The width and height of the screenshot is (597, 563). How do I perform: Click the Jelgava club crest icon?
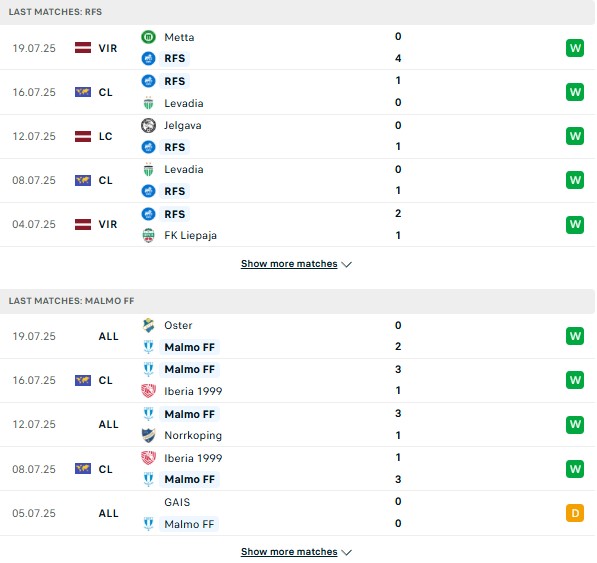pos(148,125)
